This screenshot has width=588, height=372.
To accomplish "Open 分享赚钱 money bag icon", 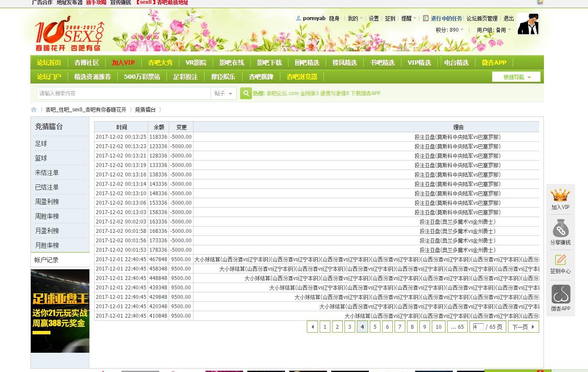I will point(560,228).
